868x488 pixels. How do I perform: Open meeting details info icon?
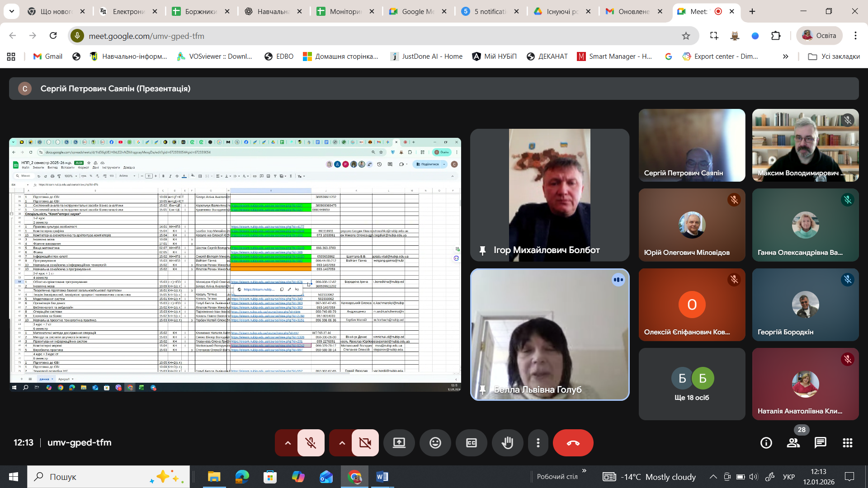766,443
